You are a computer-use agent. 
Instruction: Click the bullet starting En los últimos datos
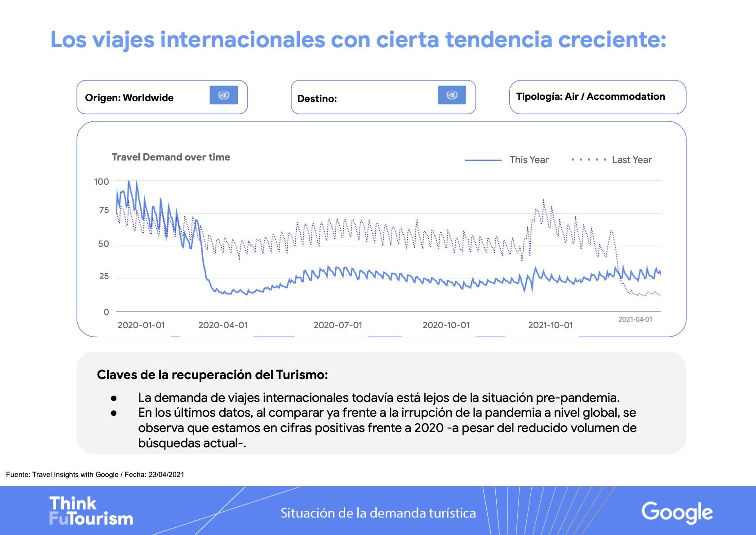[387, 428]
